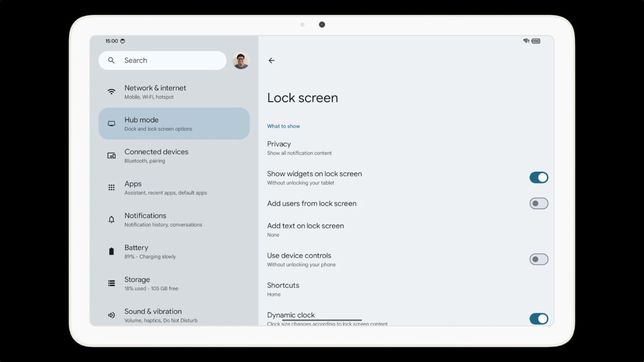Disable Show widgets on lock screen

539,177
